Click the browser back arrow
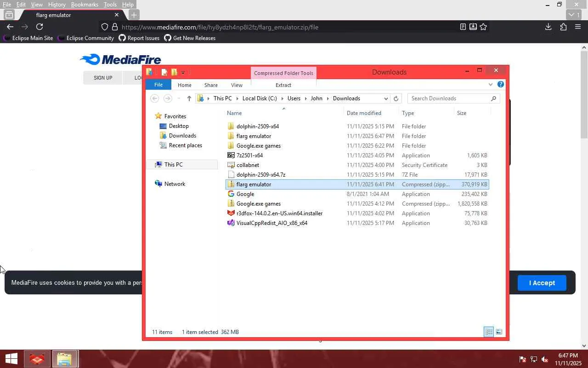The image size is (588, 368). click(x=10, y=27)
